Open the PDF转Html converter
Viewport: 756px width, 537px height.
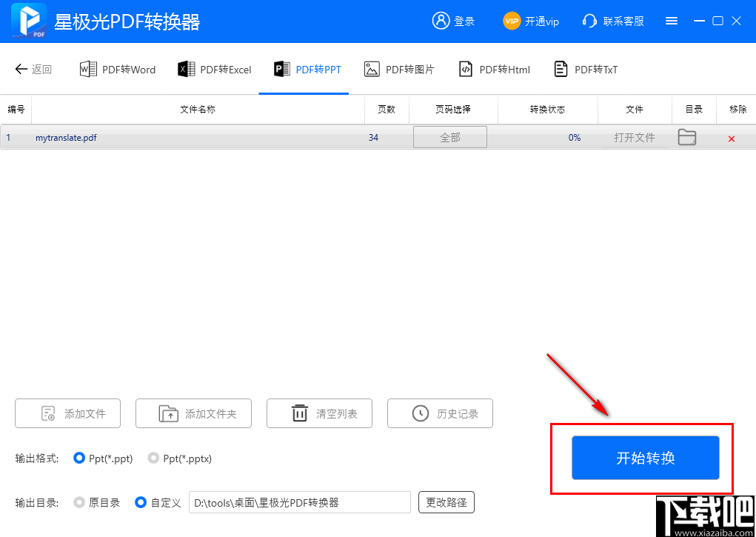[494, 69]
